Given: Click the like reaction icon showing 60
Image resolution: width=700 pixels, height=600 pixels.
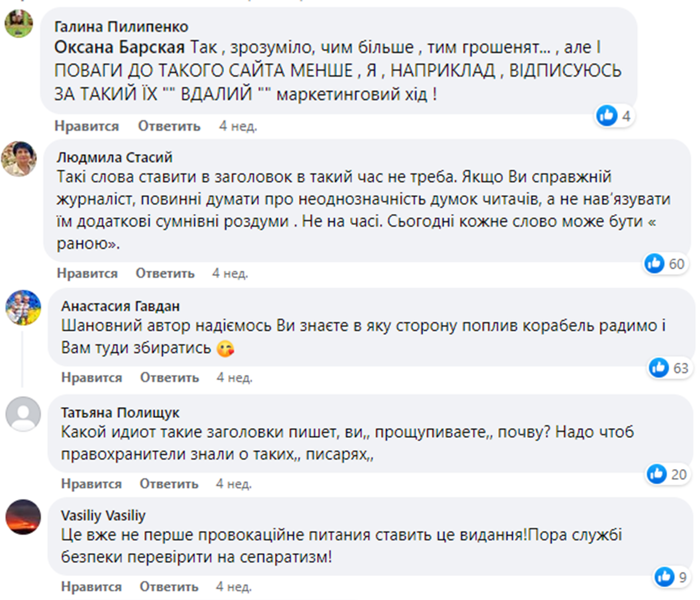Looking at the screenshot, I should point(654,263).
